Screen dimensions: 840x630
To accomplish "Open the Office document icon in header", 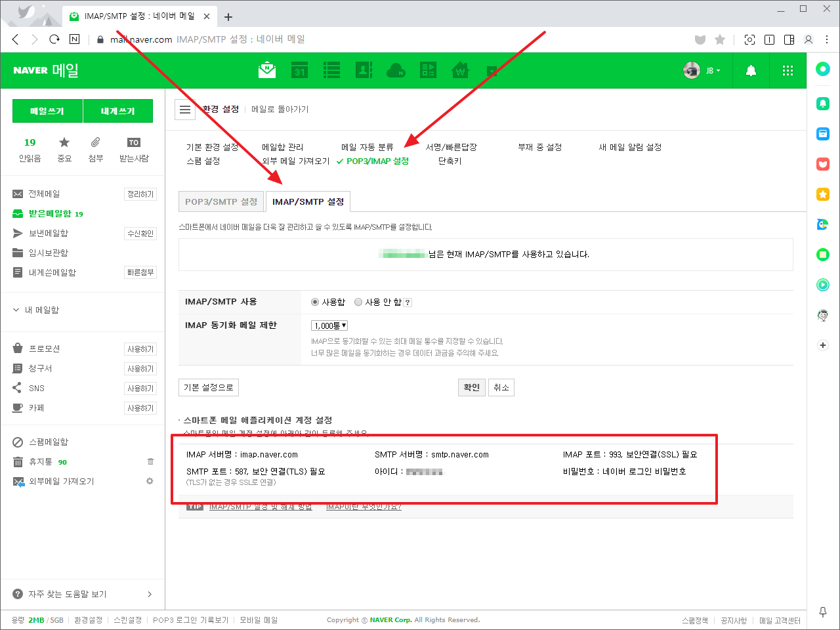I will pos(429,70).
